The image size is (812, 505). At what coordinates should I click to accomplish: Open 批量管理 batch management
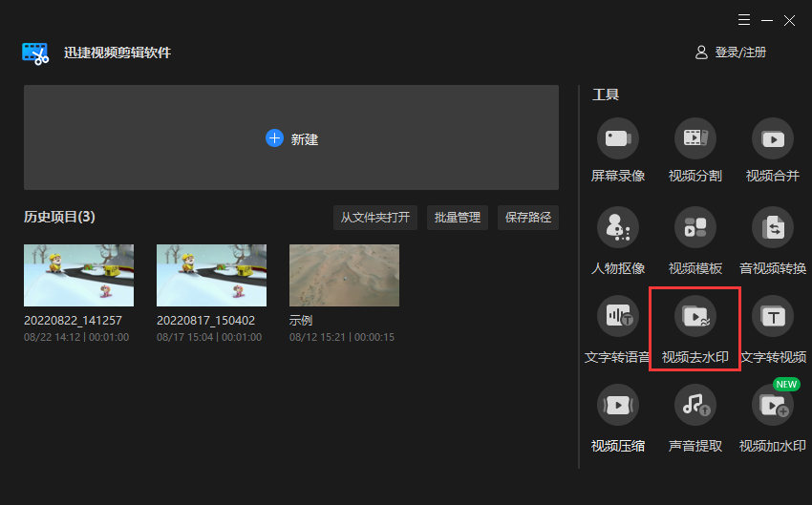(458, 218)
